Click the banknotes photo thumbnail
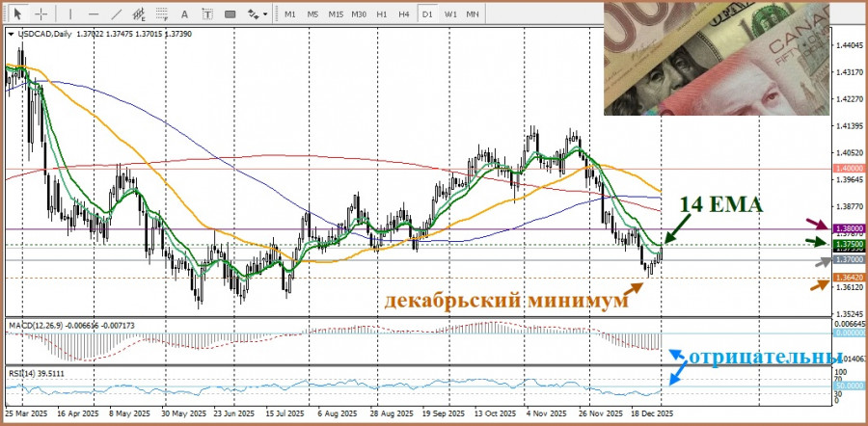The width and height of the screenshot is (868, 426). click(717, 59)
